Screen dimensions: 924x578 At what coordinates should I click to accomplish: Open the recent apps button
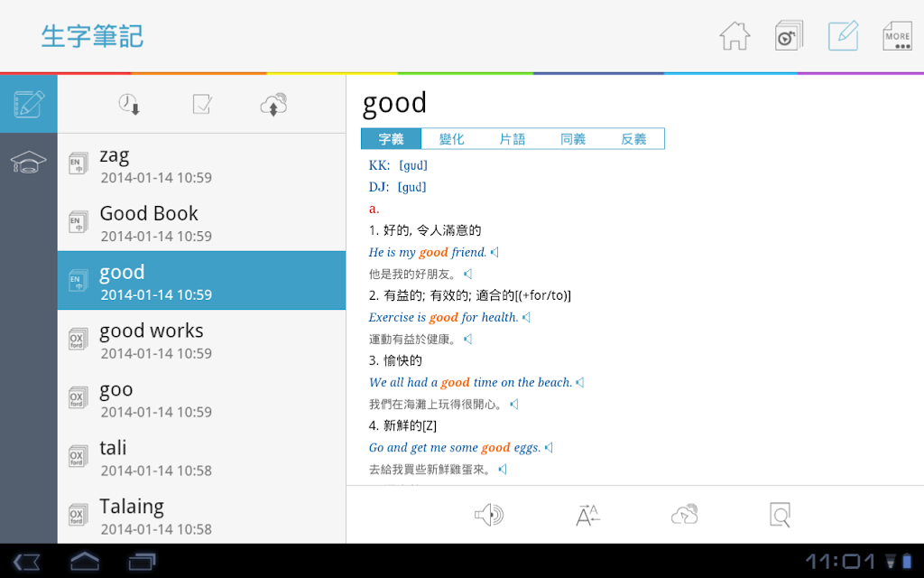click(142, 562)
